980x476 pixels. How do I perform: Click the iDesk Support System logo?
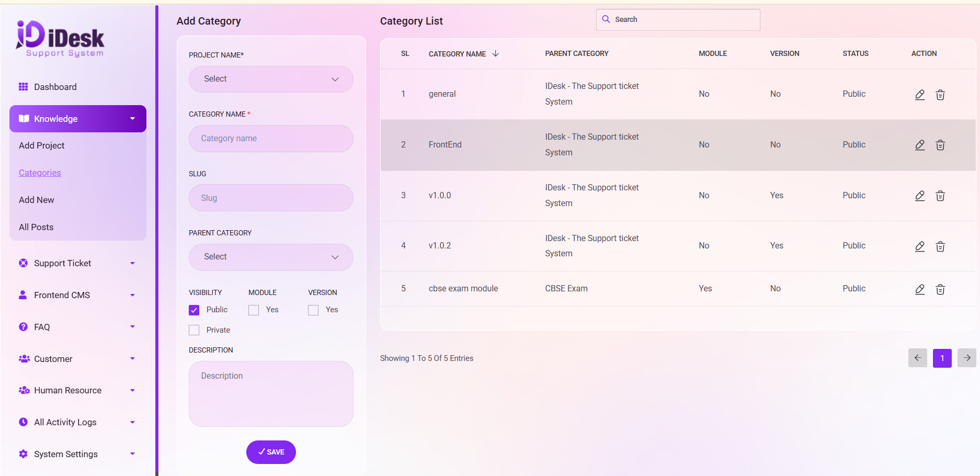pos(60,39)
